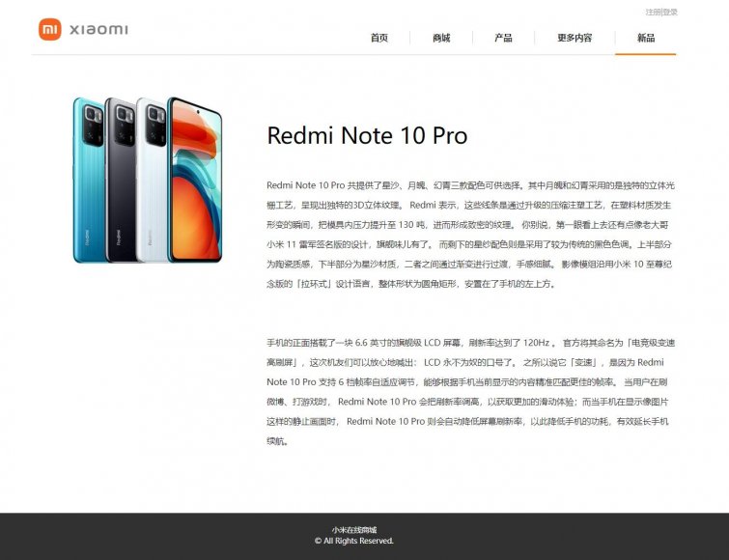Click the xiaomi wordmark text

pos(98,30)
